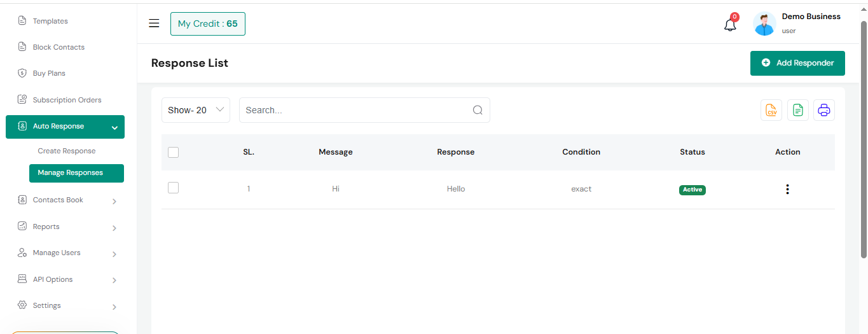Screen dimensions: 868x334
Task: Click the page vertical scrollbar
Action: point(864,140)
